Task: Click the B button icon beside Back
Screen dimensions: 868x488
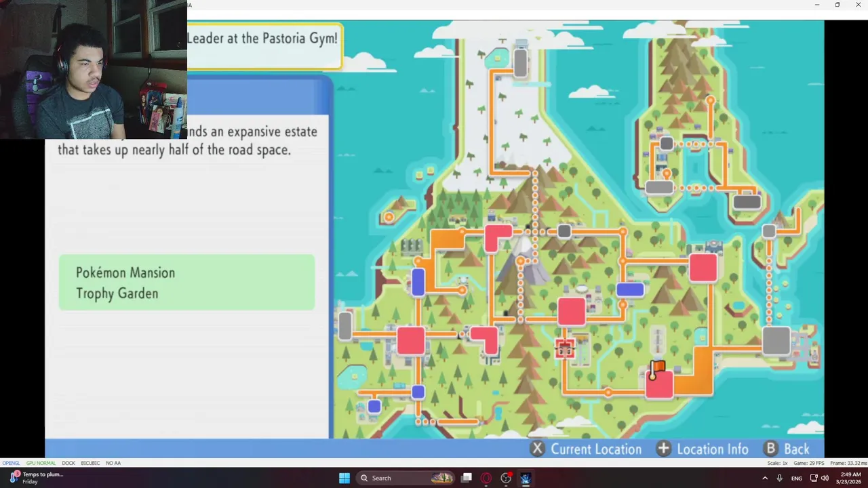Action: pyautogui.click(x=770, y=449)
